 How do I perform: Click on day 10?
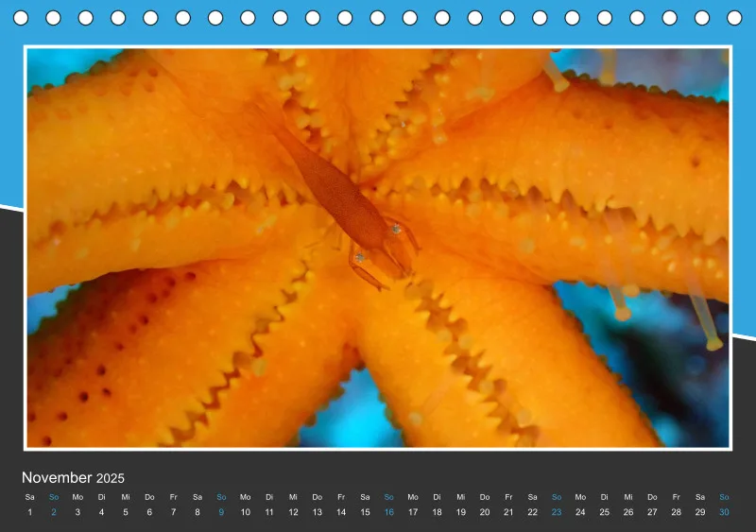(x=246, y=512)
